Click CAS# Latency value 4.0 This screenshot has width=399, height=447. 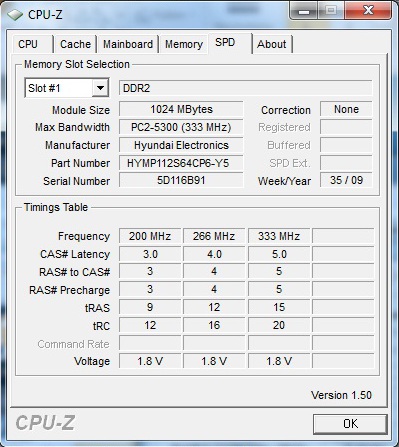214,254
